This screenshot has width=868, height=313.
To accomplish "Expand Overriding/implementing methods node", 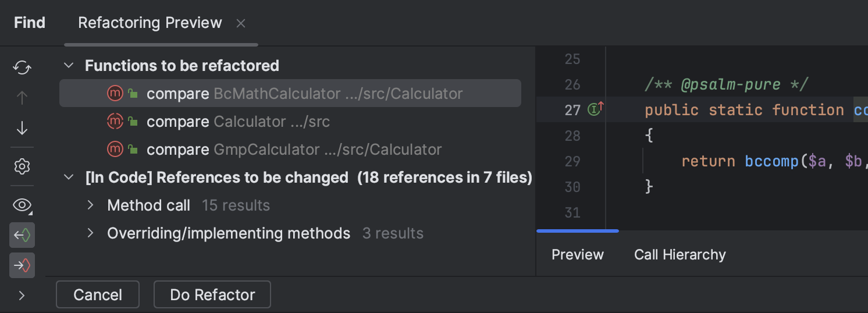I will [x=90, y=233].
